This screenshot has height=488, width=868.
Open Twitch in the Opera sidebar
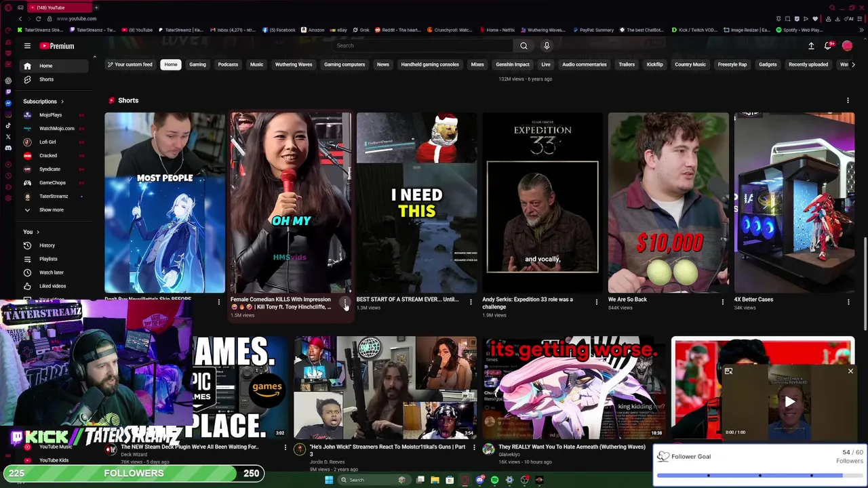8,91
